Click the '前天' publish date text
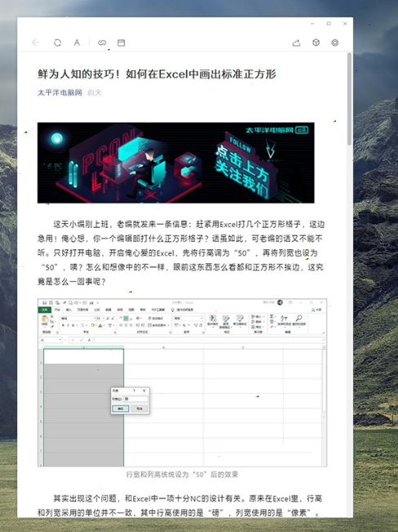Screen dimensions: 398x532 [94, 92]
